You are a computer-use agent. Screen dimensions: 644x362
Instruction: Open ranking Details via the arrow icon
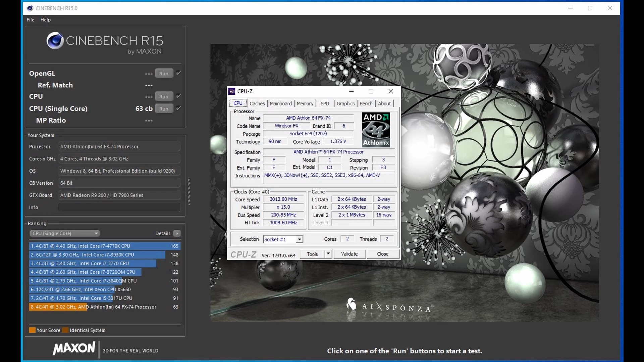click(x=177, y=233)
